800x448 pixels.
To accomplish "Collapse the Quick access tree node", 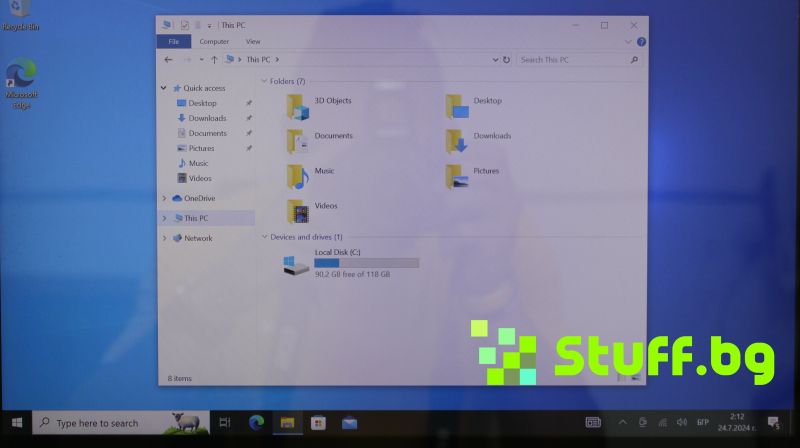I will coord(165,88).
